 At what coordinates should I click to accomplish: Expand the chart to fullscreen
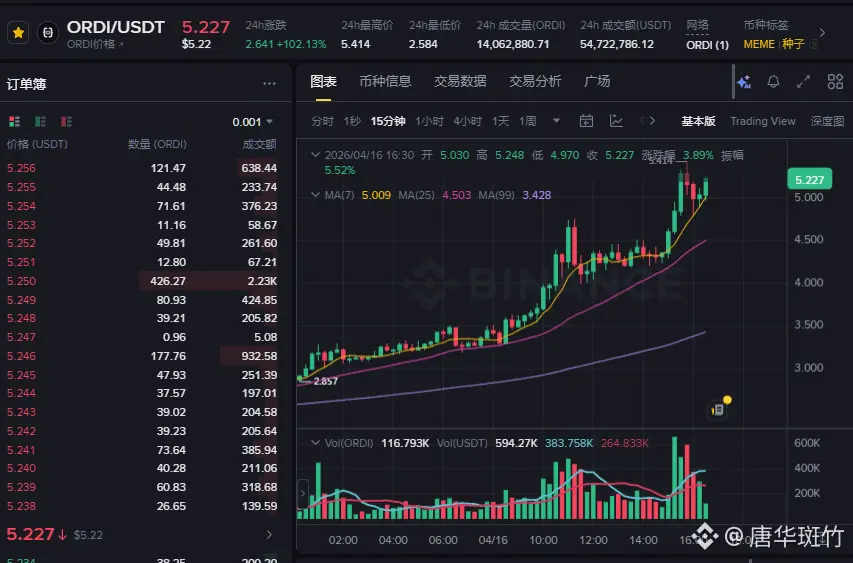click(803, 82)
